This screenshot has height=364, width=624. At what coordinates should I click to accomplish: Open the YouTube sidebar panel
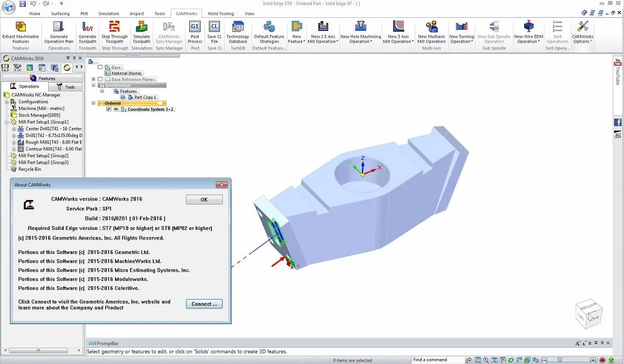click(618, 71)
